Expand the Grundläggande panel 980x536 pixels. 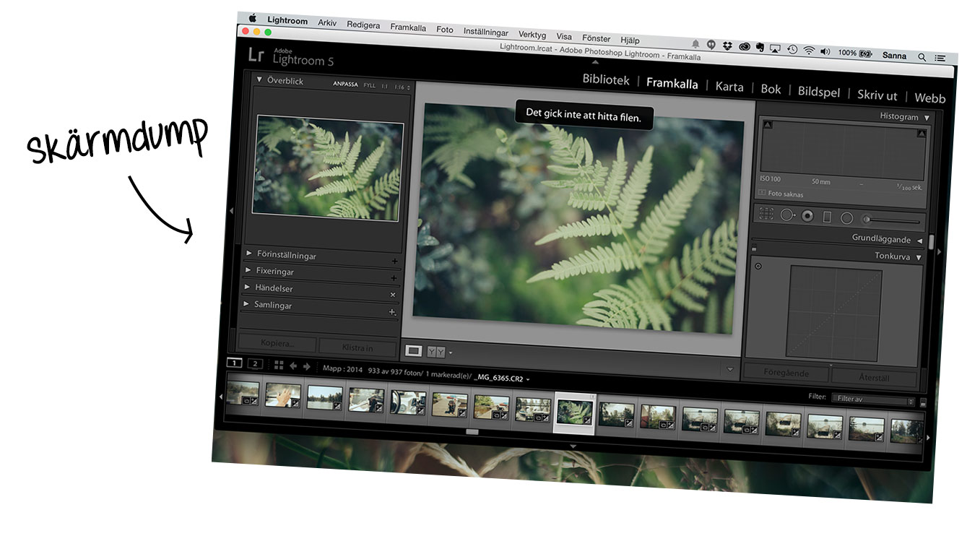coord(919,241)
